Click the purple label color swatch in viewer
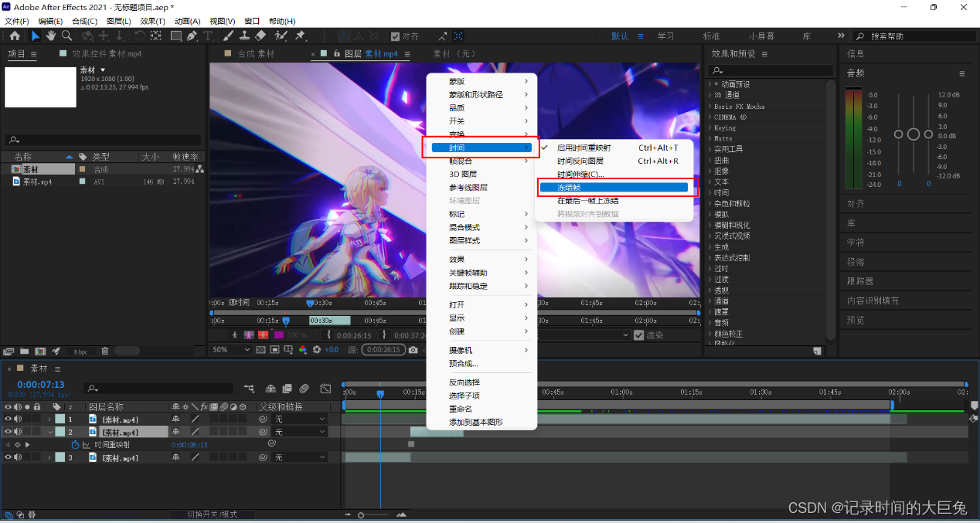This screenshot has height=523, width=980. 279,335
